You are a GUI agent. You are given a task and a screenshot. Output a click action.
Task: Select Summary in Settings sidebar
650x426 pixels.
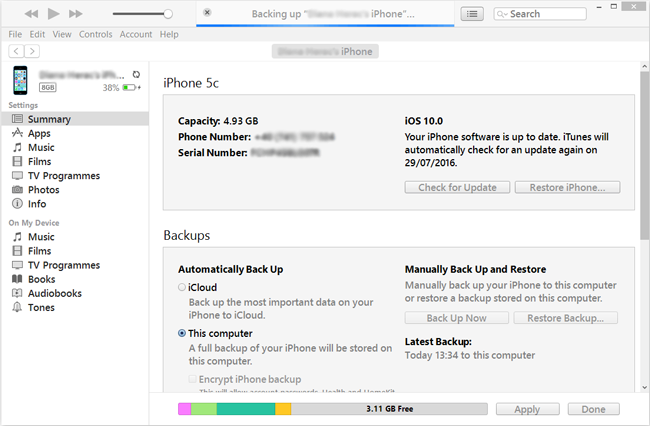click(x=75, y=119)
